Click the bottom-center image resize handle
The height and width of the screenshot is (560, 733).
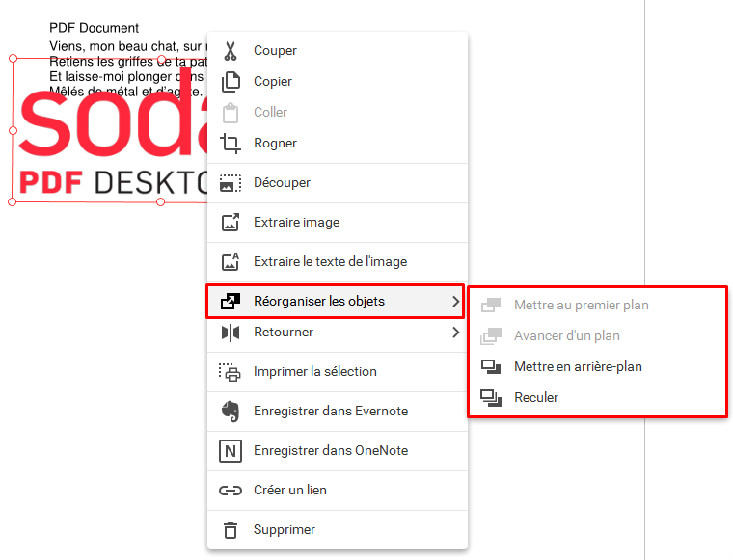[161, 201]
